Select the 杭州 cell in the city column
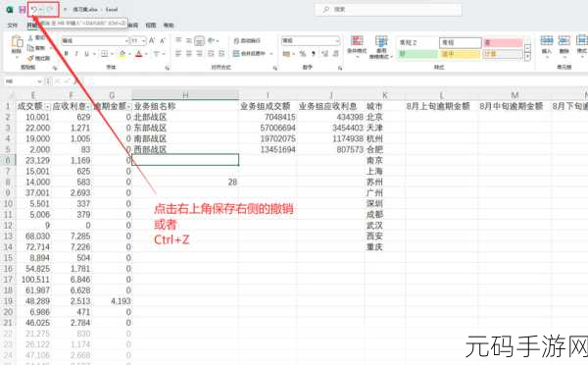The height and width of the screenshot is (365, 588). 385,138
